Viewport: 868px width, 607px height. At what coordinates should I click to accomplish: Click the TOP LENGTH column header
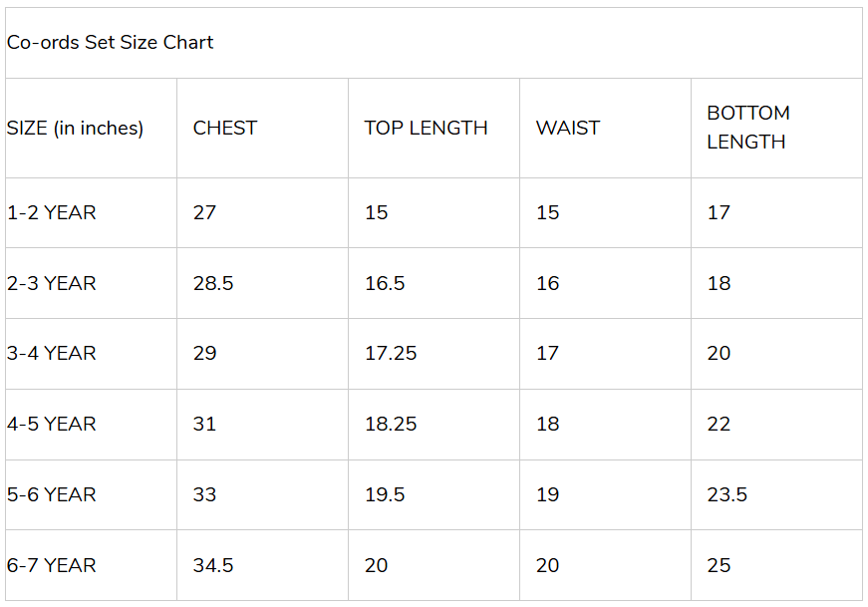(426, 129)
